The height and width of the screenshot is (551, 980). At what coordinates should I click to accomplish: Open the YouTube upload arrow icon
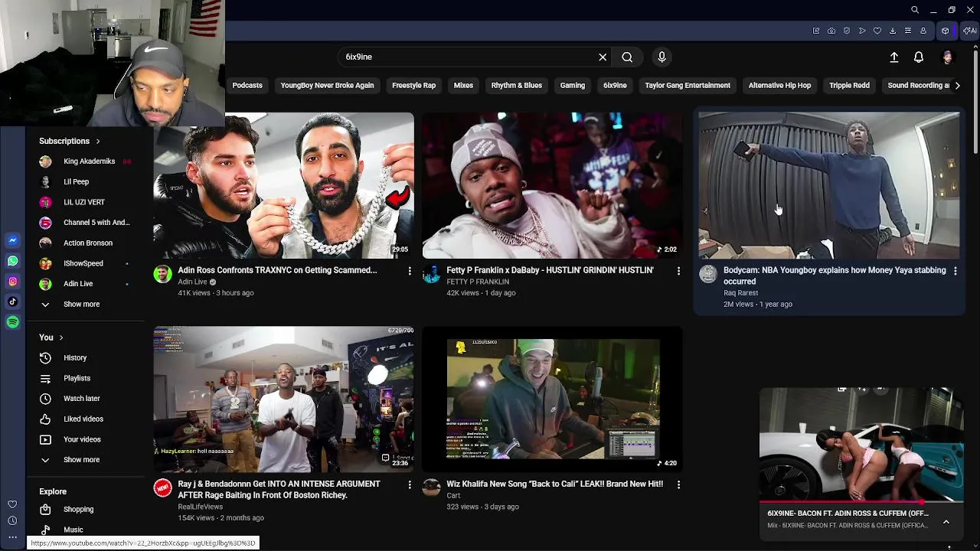point(893,57)
